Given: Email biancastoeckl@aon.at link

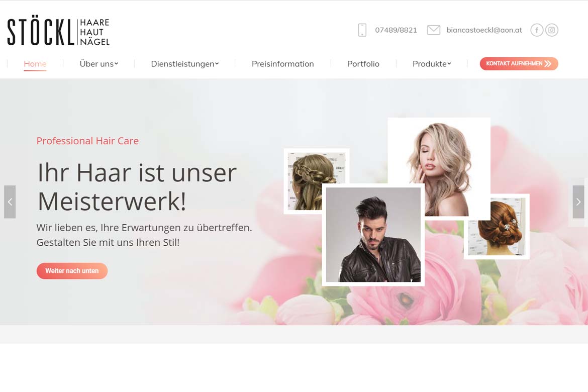Looking at the screenshot, I should [484, 30].
